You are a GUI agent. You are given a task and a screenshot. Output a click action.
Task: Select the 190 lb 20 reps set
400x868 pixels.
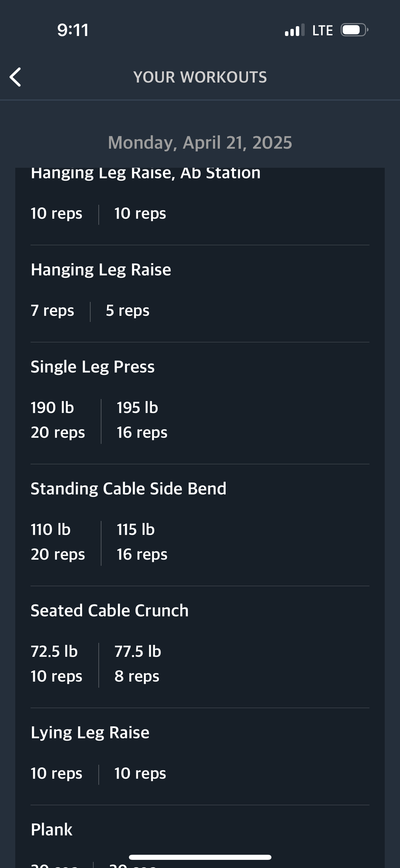[58, 420]
